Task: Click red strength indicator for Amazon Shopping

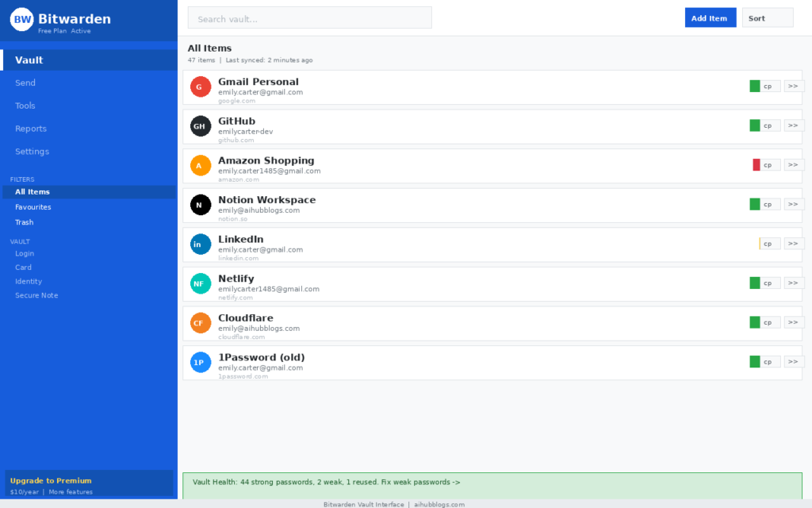Action: pyautogui.click(x=756, y=165)
